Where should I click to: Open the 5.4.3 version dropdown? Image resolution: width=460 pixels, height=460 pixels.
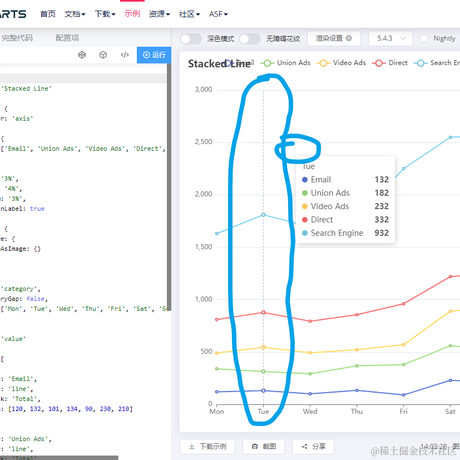390,38
